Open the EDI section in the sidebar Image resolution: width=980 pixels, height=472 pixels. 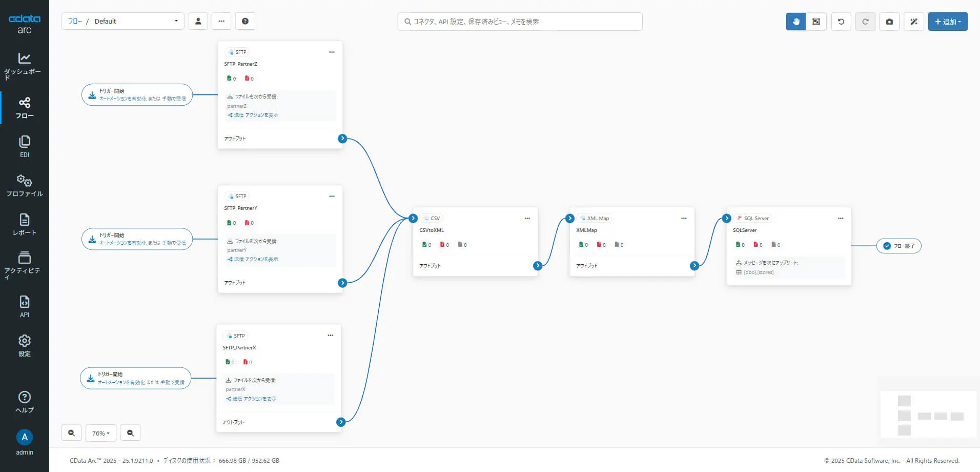tap(24, 147)
